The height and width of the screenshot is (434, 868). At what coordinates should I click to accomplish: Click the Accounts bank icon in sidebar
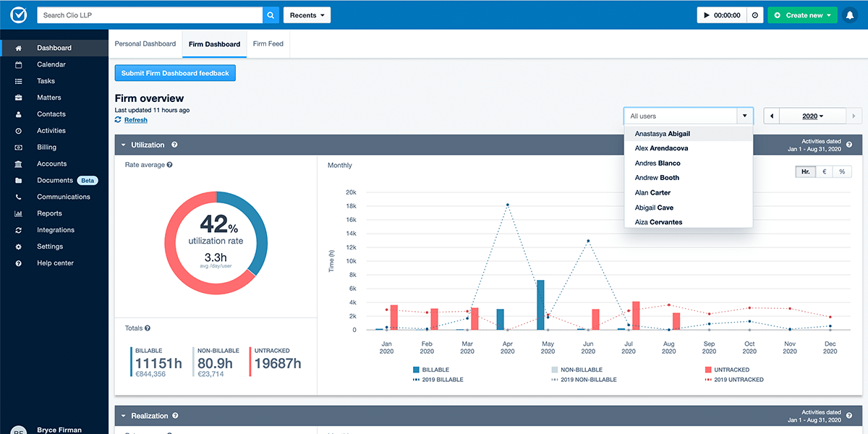(x=19, y=163)
